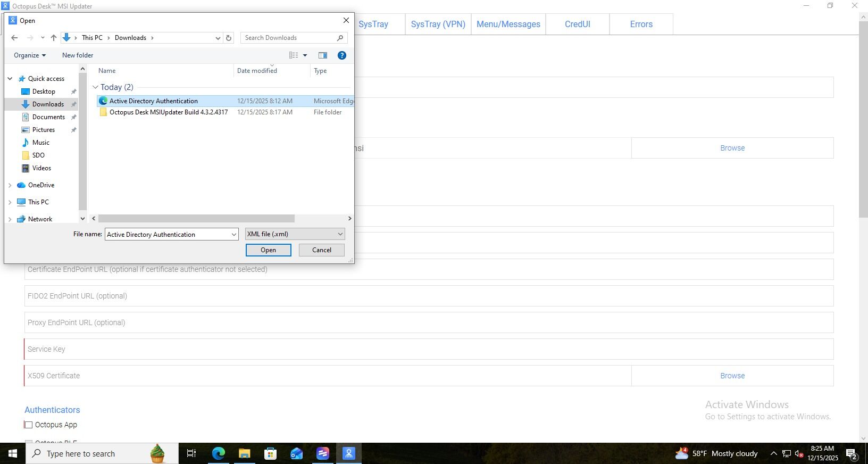Collapse the Quick access tree
868x464 pixels.
coord(10,79)
